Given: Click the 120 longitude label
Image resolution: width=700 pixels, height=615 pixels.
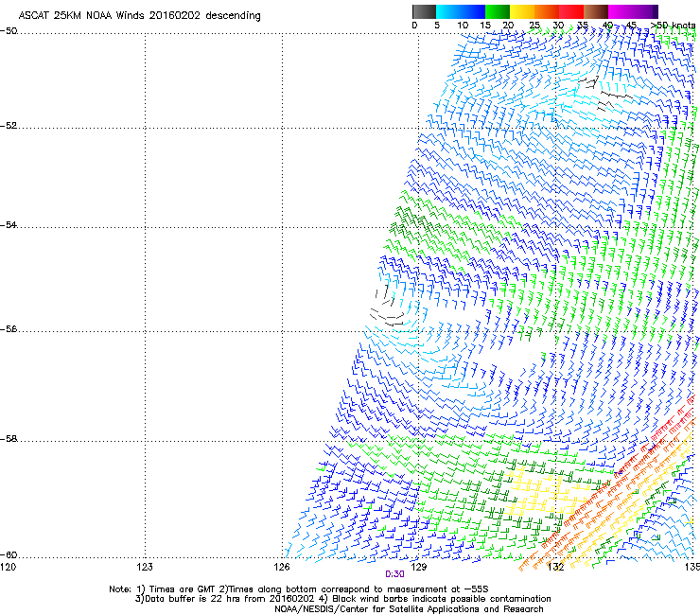Looking at the screenshot, I should 8,567.
